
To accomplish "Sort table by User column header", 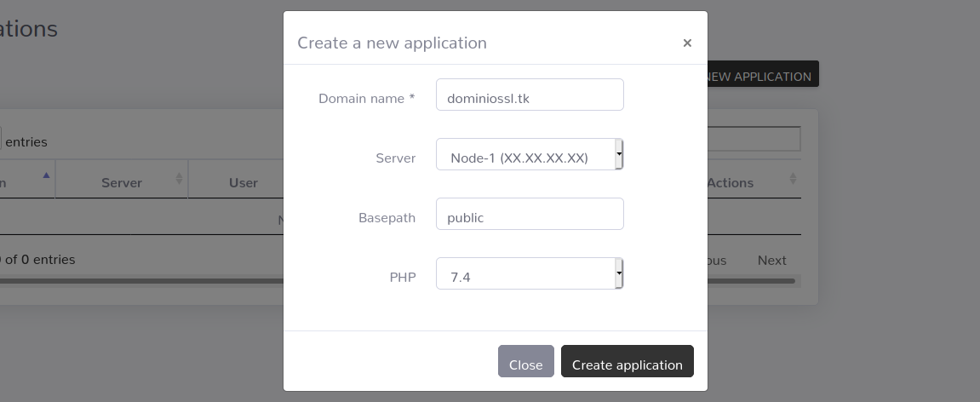I will coord(244,182).
